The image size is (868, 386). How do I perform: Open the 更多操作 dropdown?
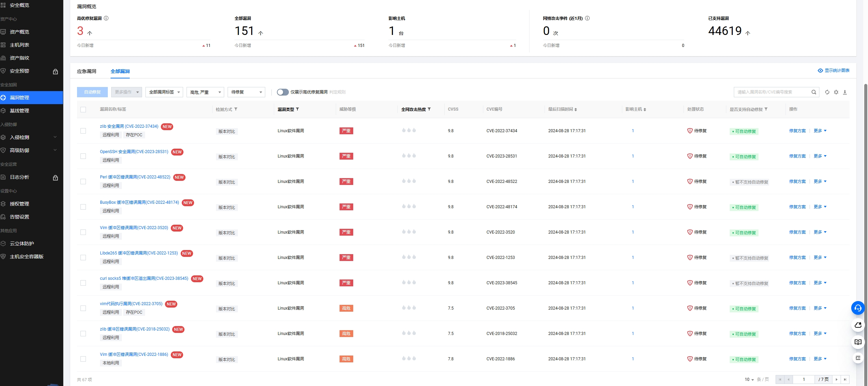point(127,92)
